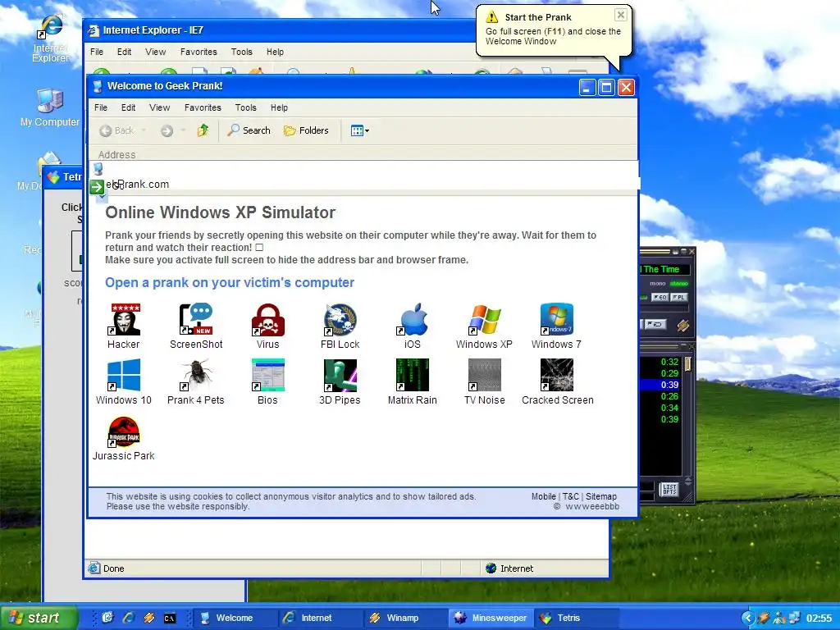Click the Forward toolbar button
The image size is (840, 630).
coord(167,130)
